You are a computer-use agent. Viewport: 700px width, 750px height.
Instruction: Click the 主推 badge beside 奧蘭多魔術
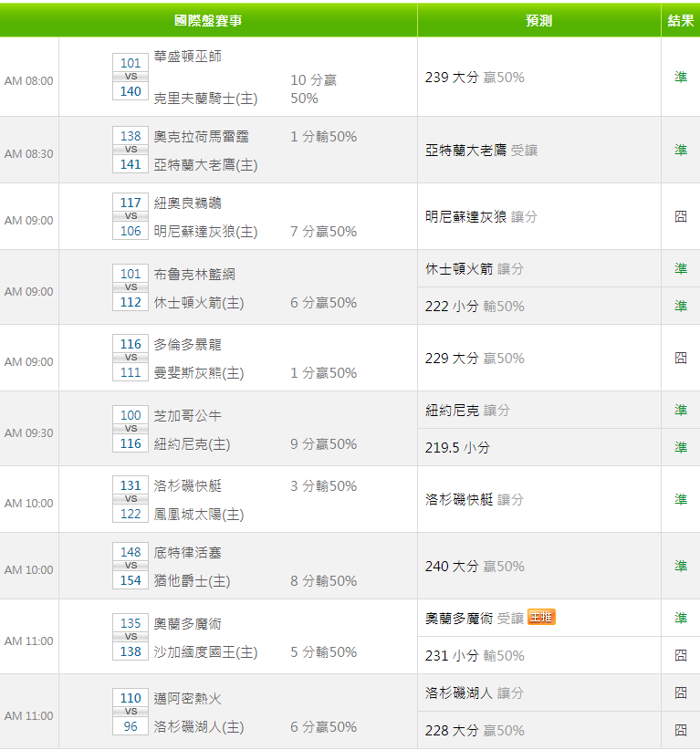[x=541, y=617]
